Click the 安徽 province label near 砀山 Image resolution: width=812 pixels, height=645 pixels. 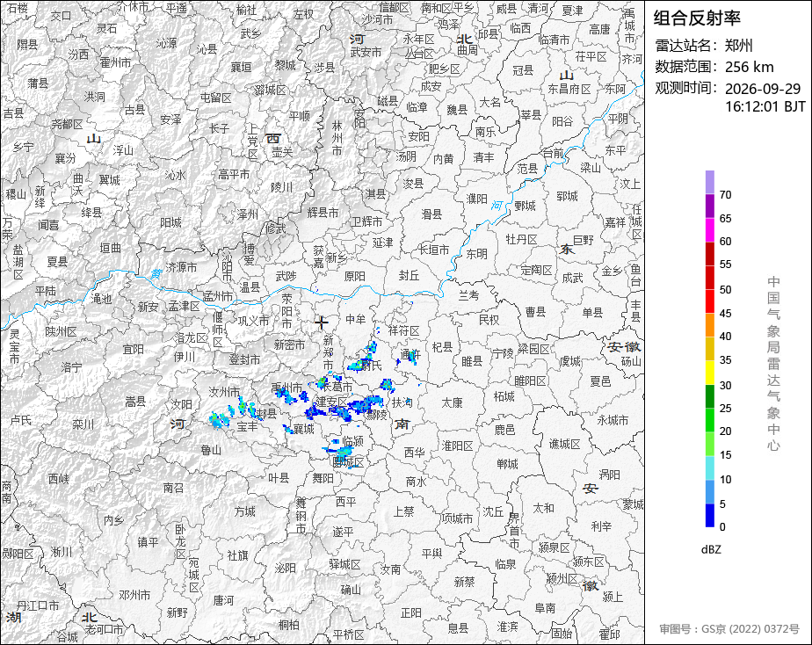coord(624,346)
